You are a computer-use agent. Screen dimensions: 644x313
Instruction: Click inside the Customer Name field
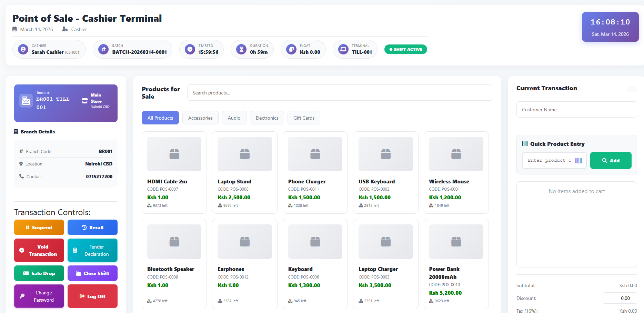pyautogui.click(x=576, y=109)
